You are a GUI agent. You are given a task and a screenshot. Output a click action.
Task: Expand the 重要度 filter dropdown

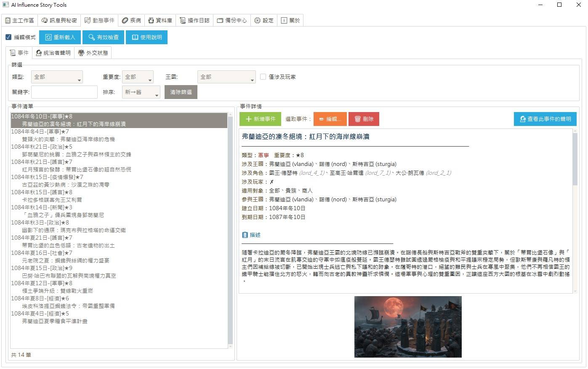point(138,77)
